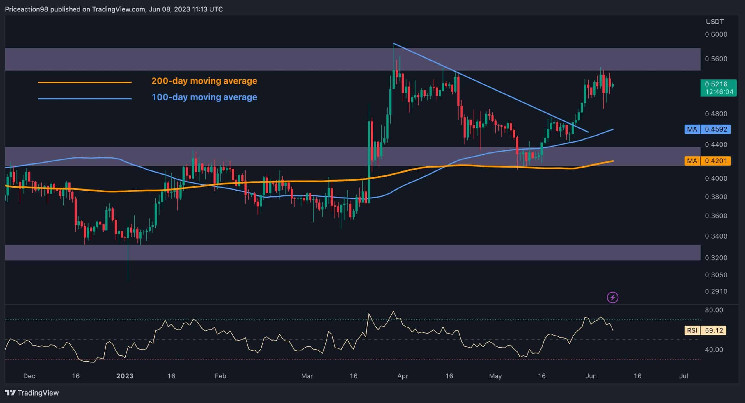
Task: Click the upper purple resistance zone
Action: [353, 59]
